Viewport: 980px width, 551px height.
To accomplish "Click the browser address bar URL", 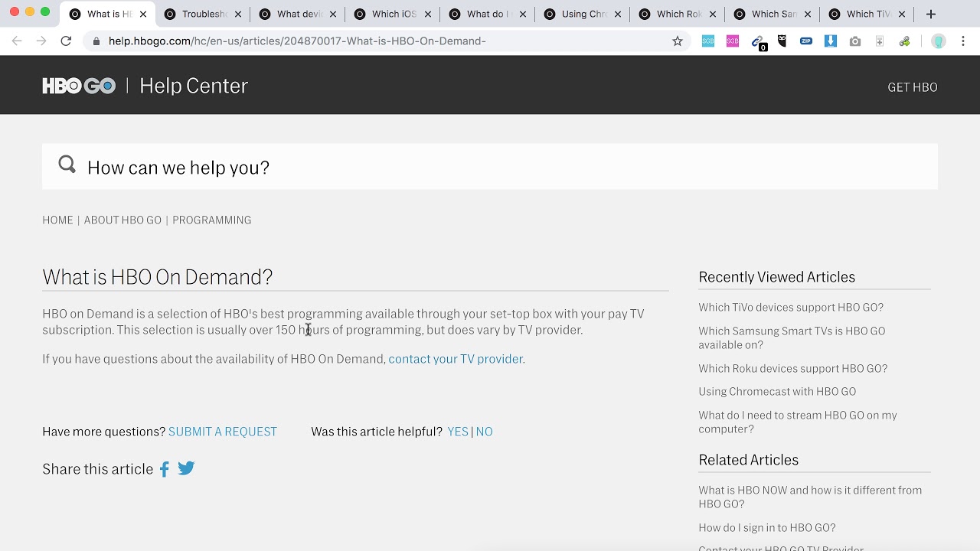I will [x=297, y=41].
